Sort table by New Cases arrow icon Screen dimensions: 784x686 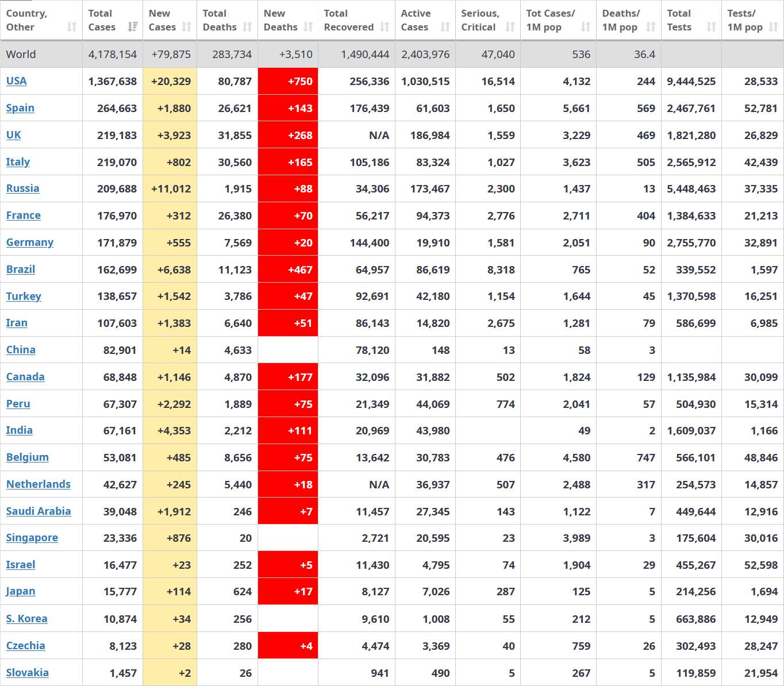(x=187, y=27)
